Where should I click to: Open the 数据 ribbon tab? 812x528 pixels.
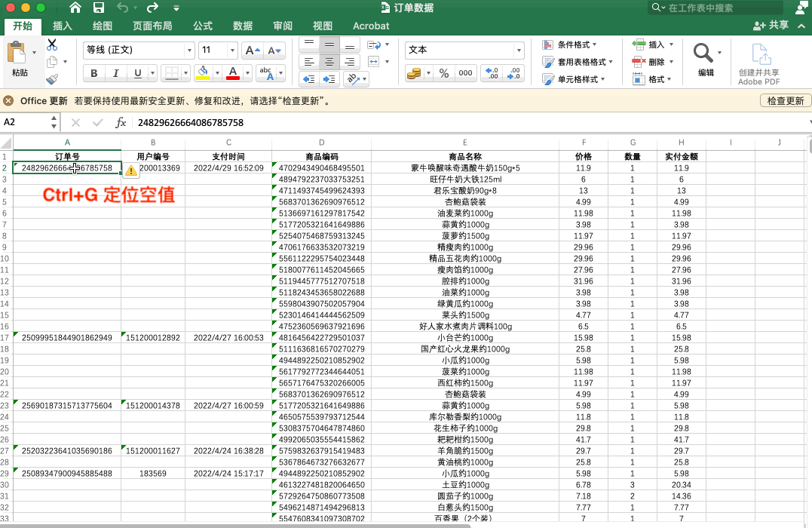[x=243, y=26]
